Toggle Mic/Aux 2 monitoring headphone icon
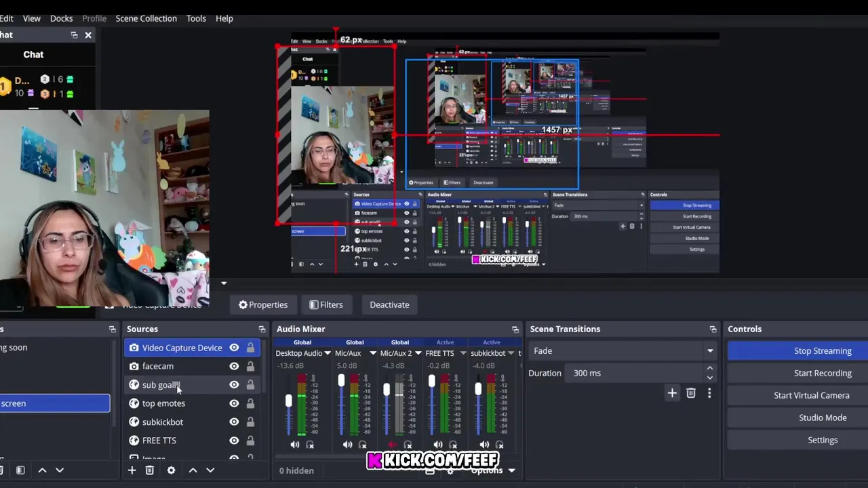Image resolution: width=868 pixels, height=488 pixels. [408, 445]
